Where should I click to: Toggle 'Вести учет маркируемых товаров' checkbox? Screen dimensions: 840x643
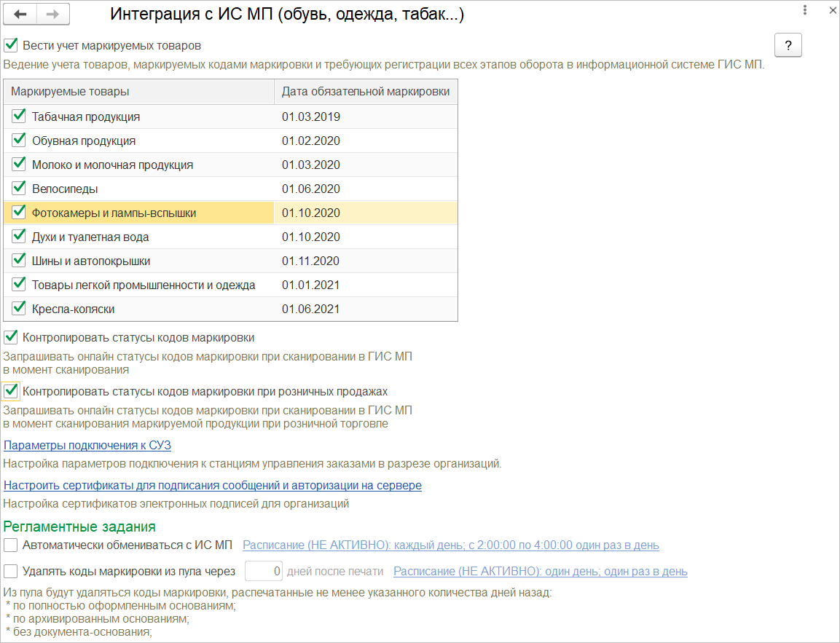pyautogui.click(x=11, y=45)
